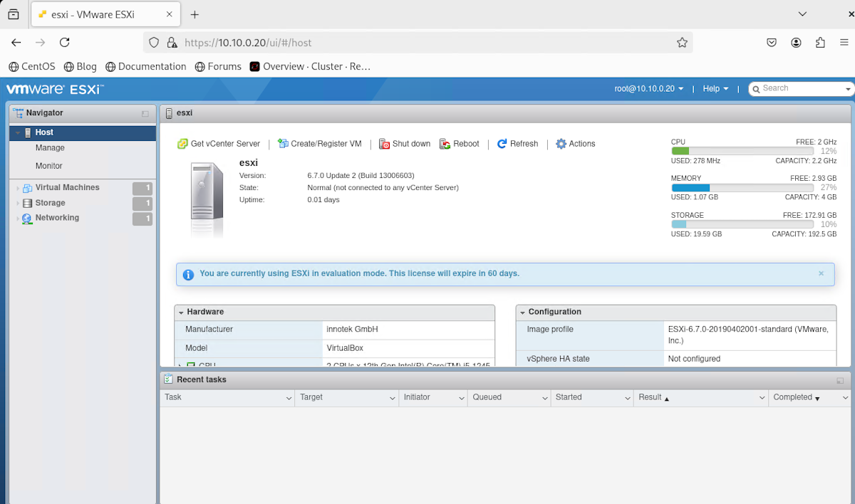Expand the Storage tree node

18,204
